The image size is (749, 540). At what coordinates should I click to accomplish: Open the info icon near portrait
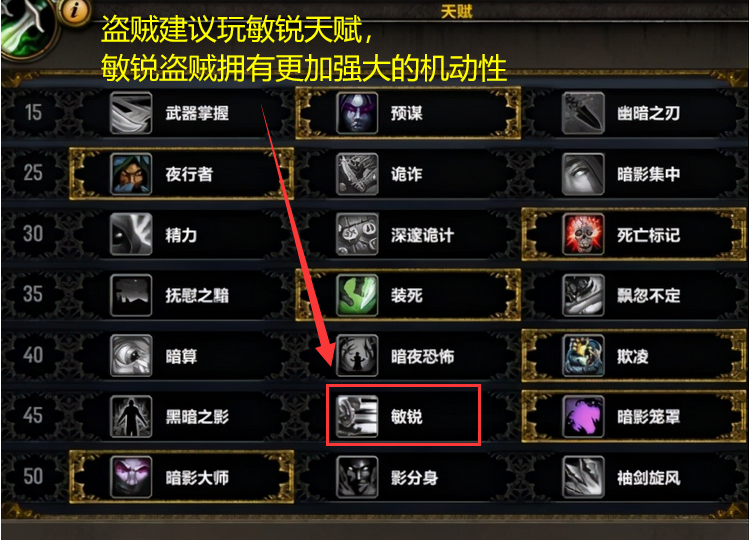click(75, 10)
